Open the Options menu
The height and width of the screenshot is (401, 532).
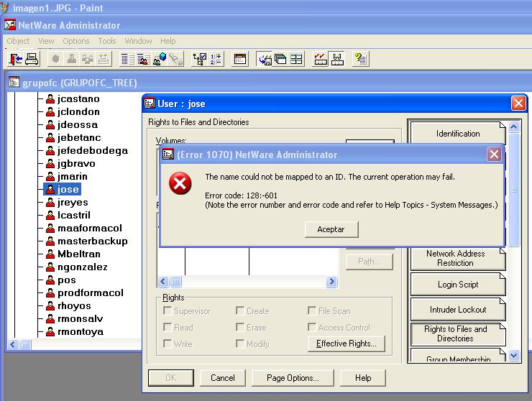(76, 41)
